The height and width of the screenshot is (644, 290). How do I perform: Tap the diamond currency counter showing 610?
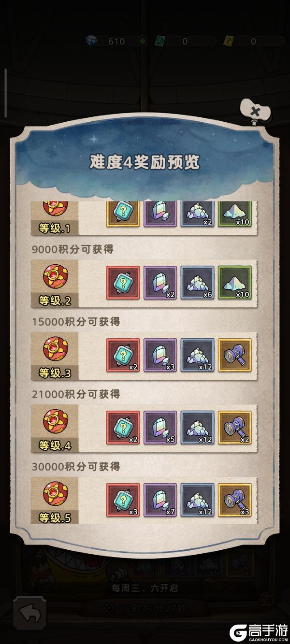pyautogui.click(x=105, y=41)
